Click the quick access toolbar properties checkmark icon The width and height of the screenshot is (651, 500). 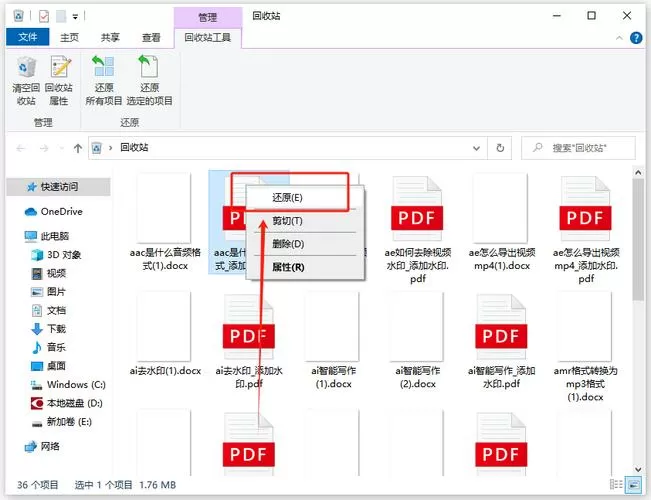point(44,16)
